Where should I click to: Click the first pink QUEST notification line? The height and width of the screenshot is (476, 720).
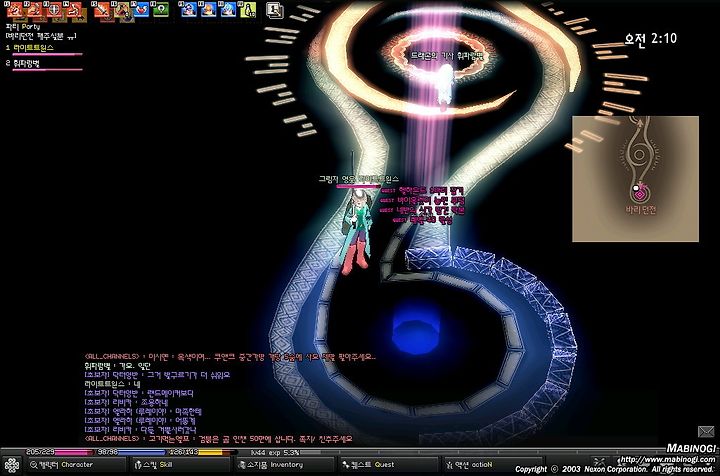[422, 190]
